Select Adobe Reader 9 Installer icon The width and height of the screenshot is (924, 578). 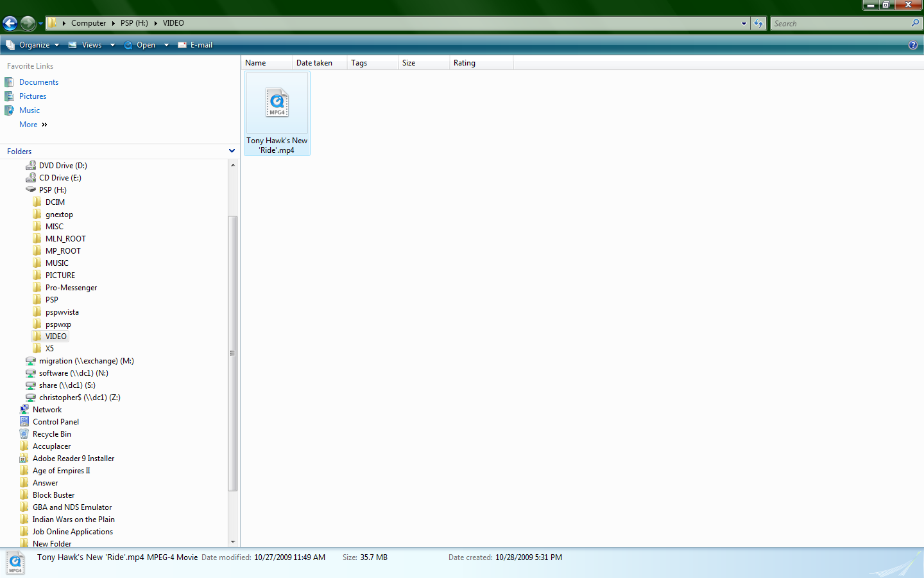click(24, 459)
